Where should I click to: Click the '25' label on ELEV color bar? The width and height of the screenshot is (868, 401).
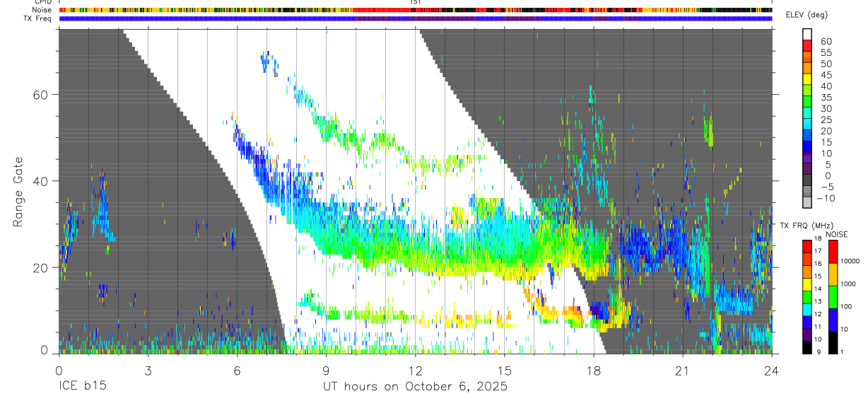click(826, 120)
